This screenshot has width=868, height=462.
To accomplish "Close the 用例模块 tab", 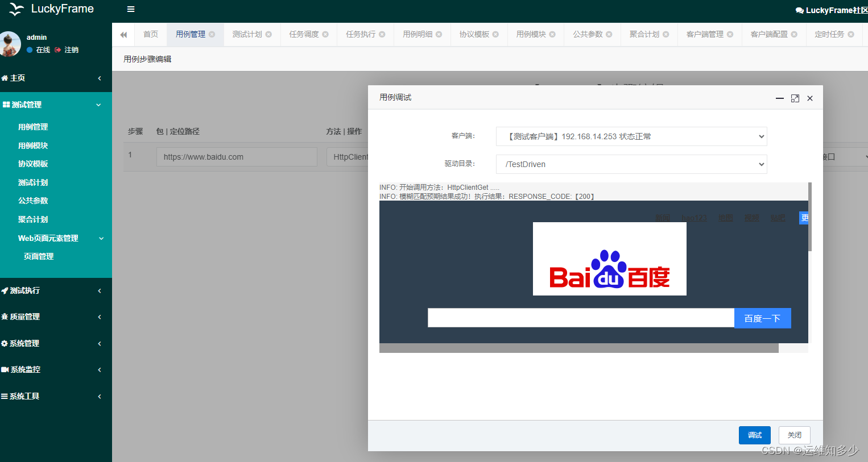I will click(552, 34).
